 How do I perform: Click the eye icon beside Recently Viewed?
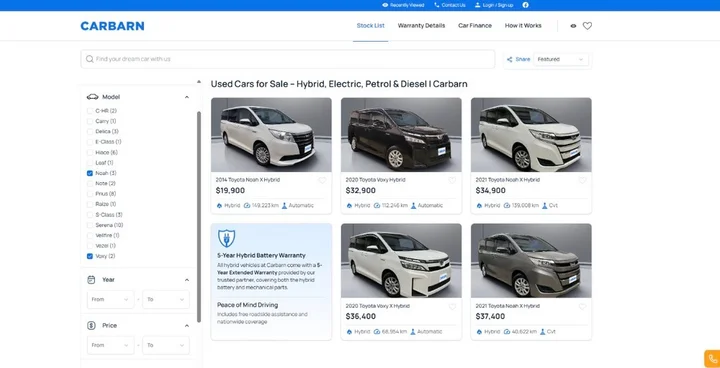(385, 5)
